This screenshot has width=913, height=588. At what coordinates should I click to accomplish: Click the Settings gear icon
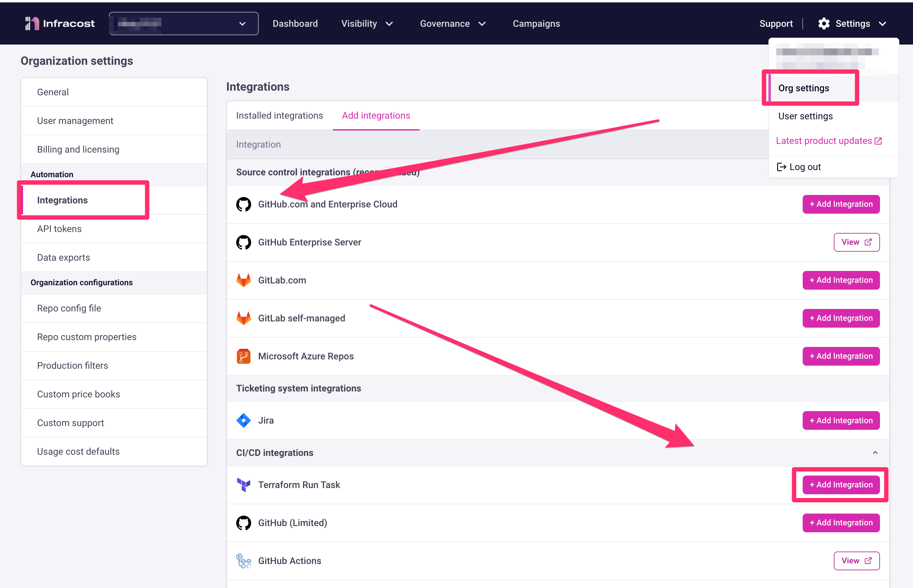(824, 24)
